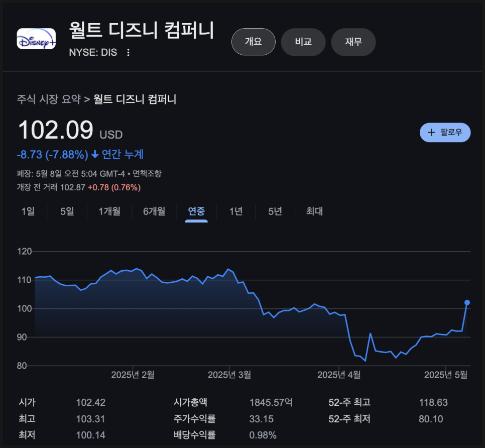Switch chart range to 5년
This screenshot has width=485, height=448.
point(275,211)
